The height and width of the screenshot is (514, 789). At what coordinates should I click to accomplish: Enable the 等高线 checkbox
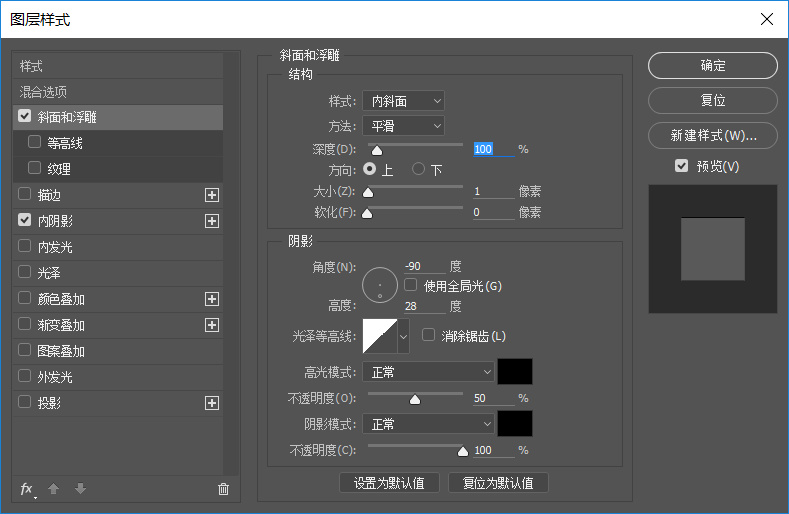[35, 142]
